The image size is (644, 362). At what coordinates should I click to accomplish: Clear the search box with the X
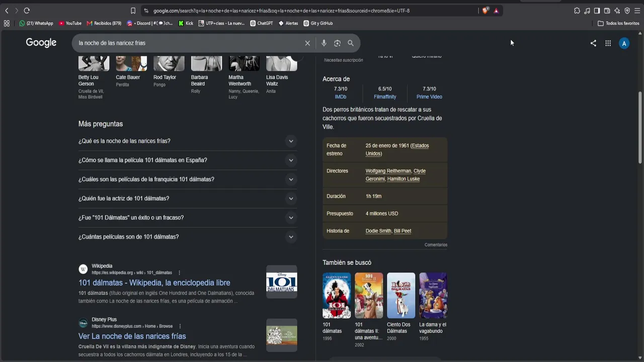tap(307, 43)
